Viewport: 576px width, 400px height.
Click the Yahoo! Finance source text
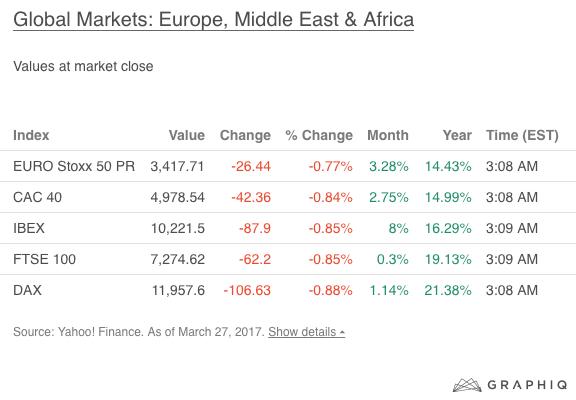pos(100,332)
